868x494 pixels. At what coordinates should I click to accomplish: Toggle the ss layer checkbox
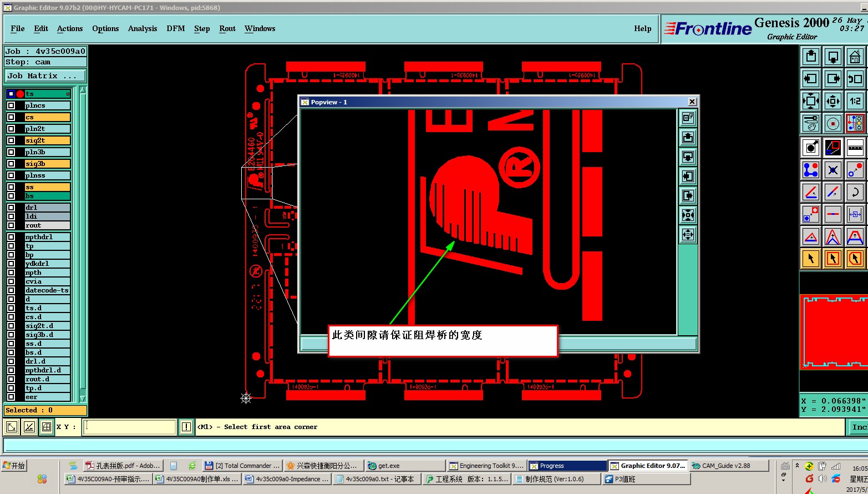pos(11,187)
